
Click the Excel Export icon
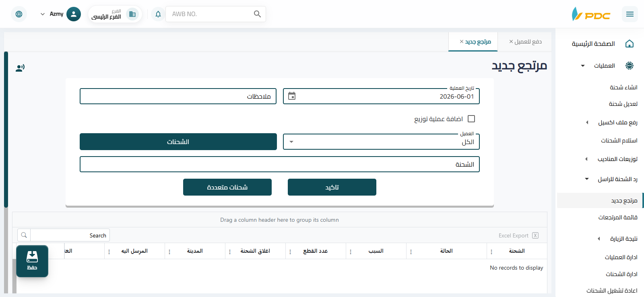535,235
